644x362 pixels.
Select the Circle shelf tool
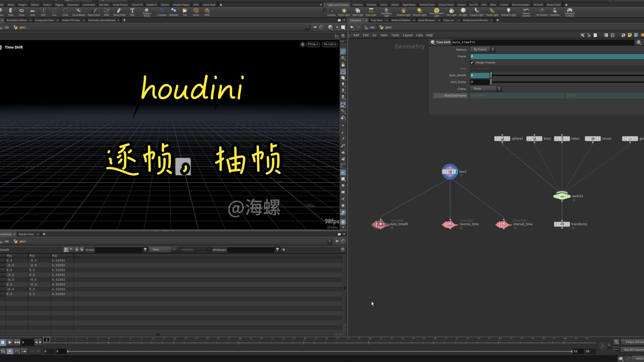[x=65, y=12]
